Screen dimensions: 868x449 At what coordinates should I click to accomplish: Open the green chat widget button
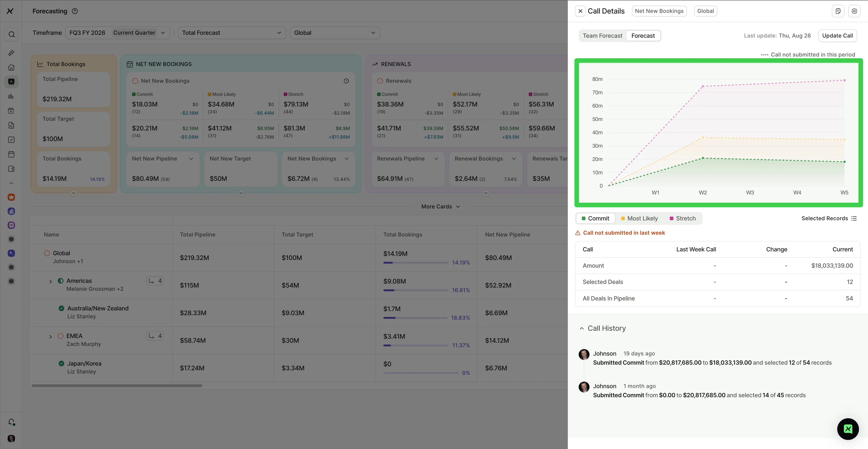click(848, 429)
